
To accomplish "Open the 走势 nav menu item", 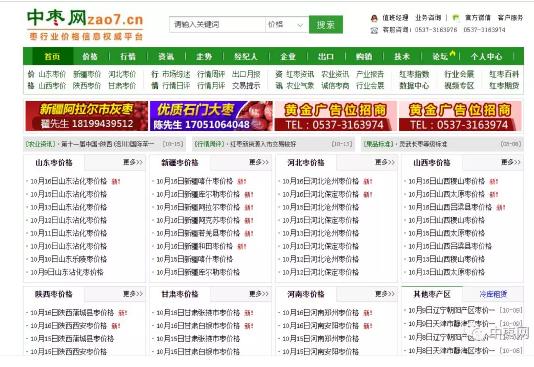I will [x=204, y=56].
